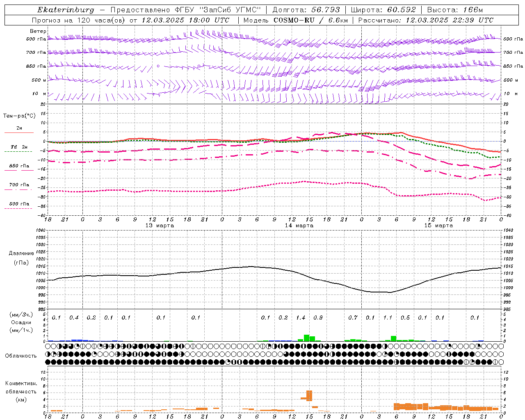Image resolution: width=525 pixels, height=420 pixels.
Task: Click the 0.4 precipitation value
Action: [74, 318]
